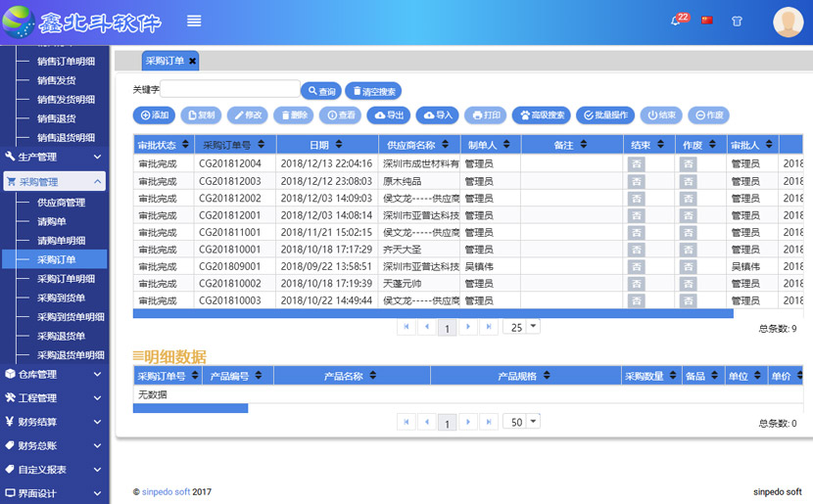
Task: Click the 查询 search button
Action: [321, 91]
